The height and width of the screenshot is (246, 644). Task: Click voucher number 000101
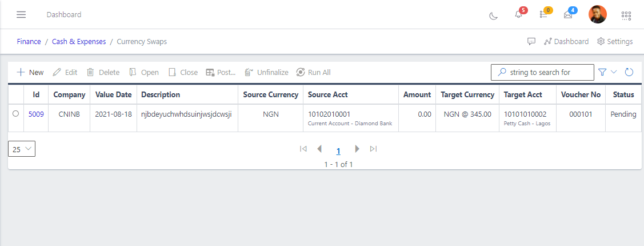click(x=581, y=114)
